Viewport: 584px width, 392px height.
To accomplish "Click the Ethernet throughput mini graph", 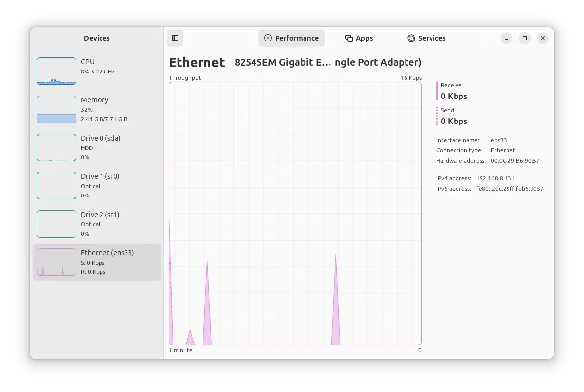I will pyautogui.click(x=56, y=262).
